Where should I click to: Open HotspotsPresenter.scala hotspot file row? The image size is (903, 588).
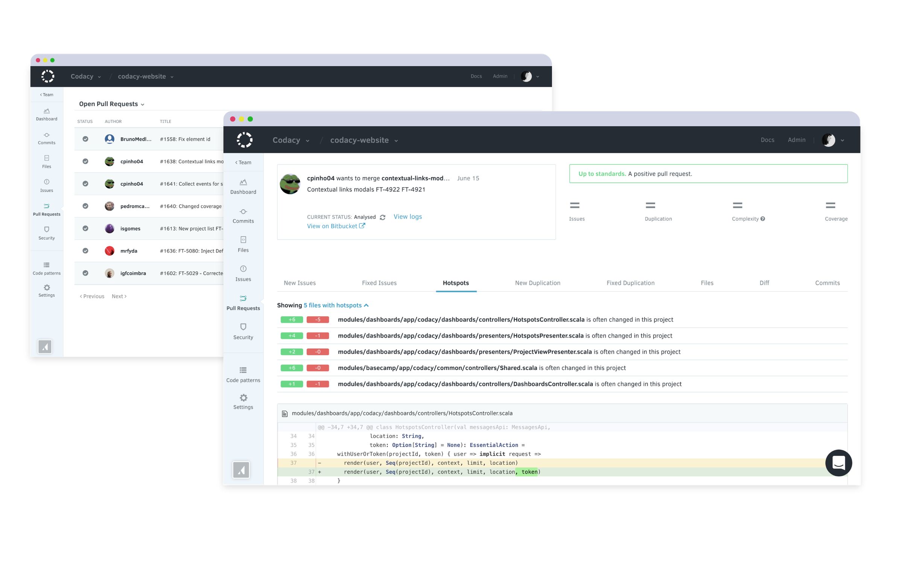point(562,335)
